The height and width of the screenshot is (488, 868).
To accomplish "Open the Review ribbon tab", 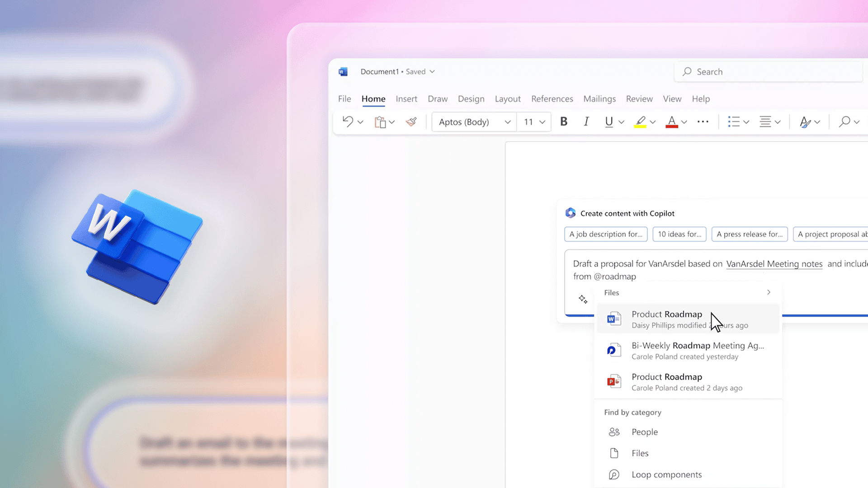I will coord(639,99).
